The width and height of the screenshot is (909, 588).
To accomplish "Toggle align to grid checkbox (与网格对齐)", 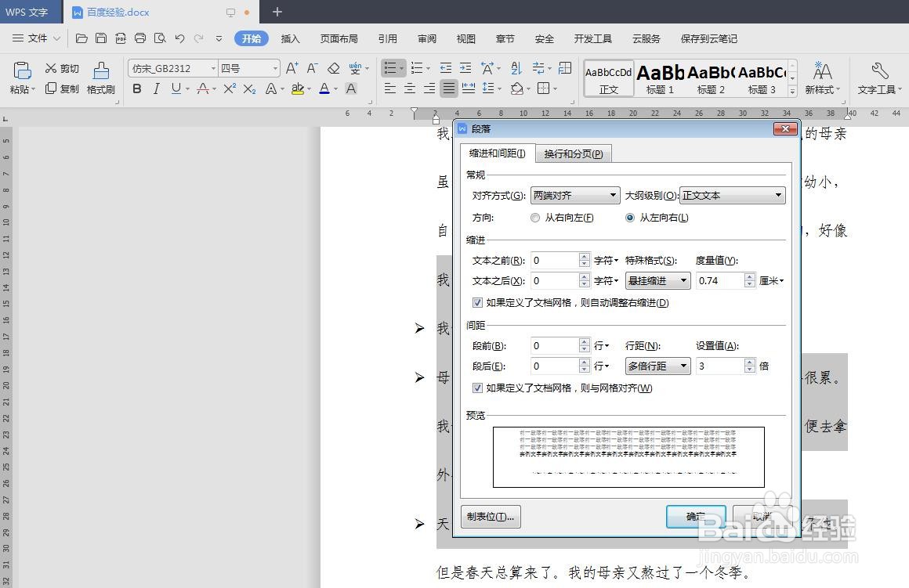I will point(477,388).
